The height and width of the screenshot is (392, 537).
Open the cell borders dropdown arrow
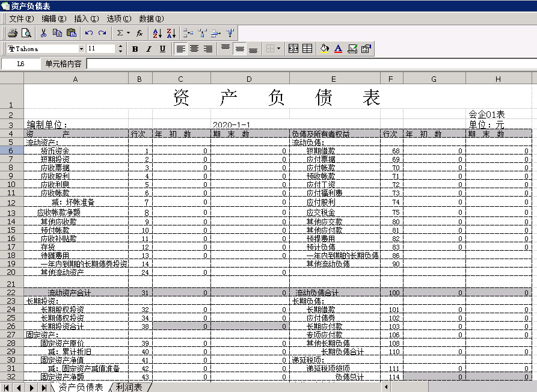278,49
